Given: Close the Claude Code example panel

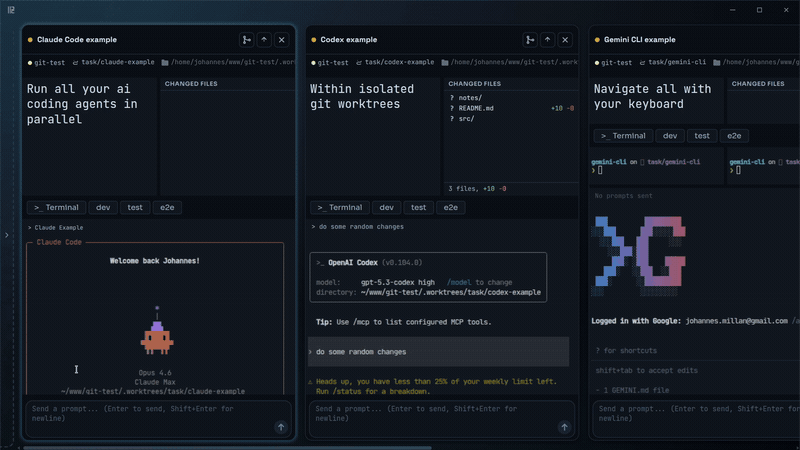Looking at the screenshot, I should pos(282,40).
